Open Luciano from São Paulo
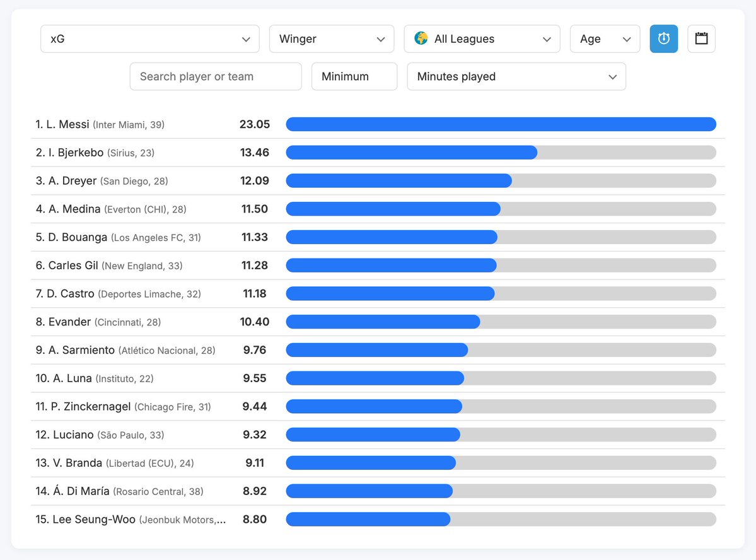 pos(100,435)
